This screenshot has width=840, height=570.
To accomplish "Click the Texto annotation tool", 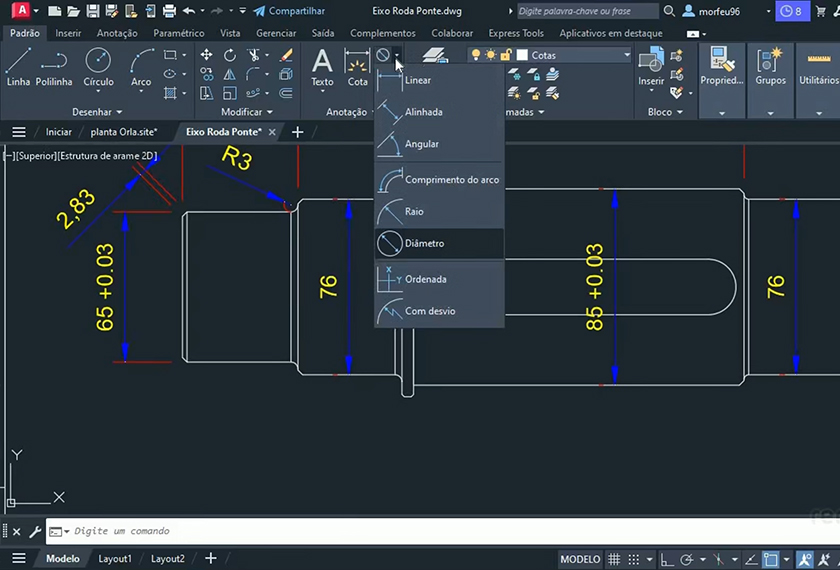I will pos(322,66).
